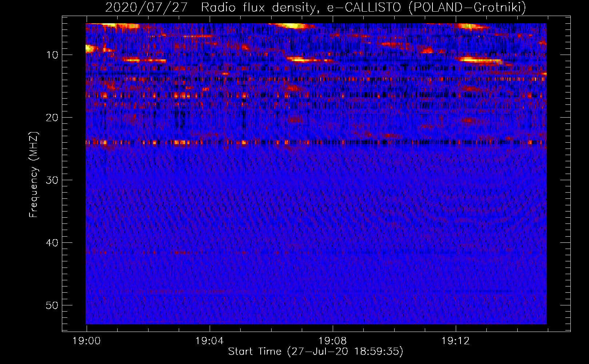The width and height of the screenshot is (589, 364).
Task: Click the 40 frequency tick label
Action: pyautogui.click(x=52, y=243)
